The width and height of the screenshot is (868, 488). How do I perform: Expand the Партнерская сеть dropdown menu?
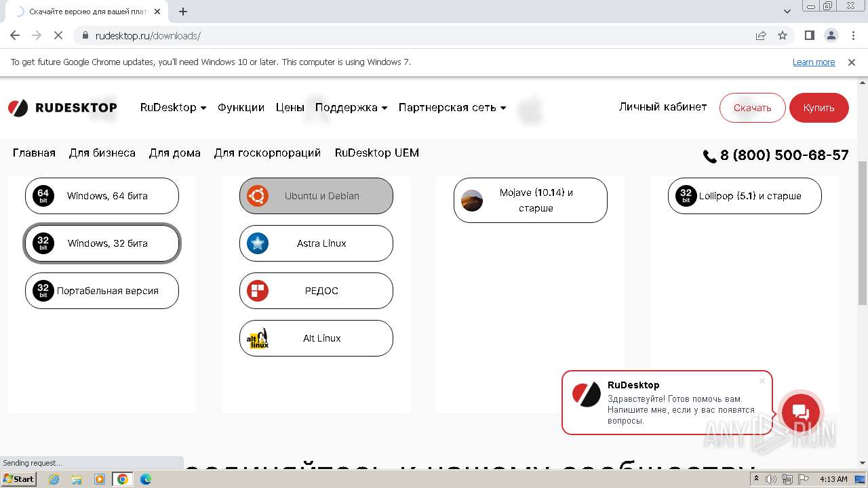click(x=452, y=107)
